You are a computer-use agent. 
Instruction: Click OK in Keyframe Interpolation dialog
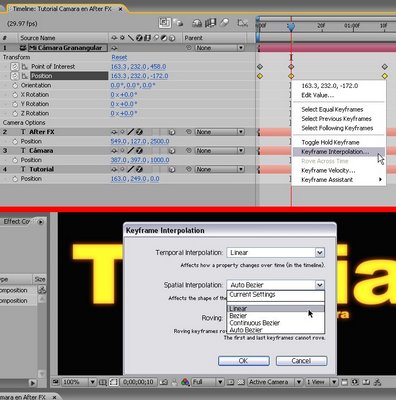pos(244,361)
